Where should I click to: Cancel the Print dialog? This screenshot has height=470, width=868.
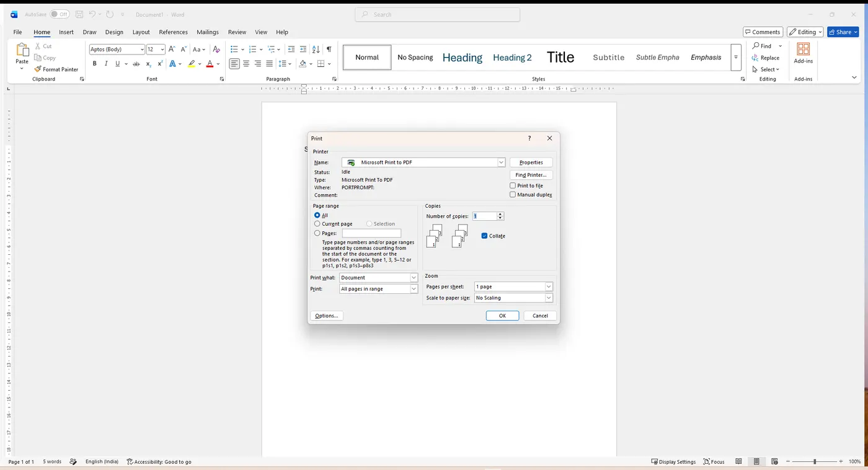point(540,316)
